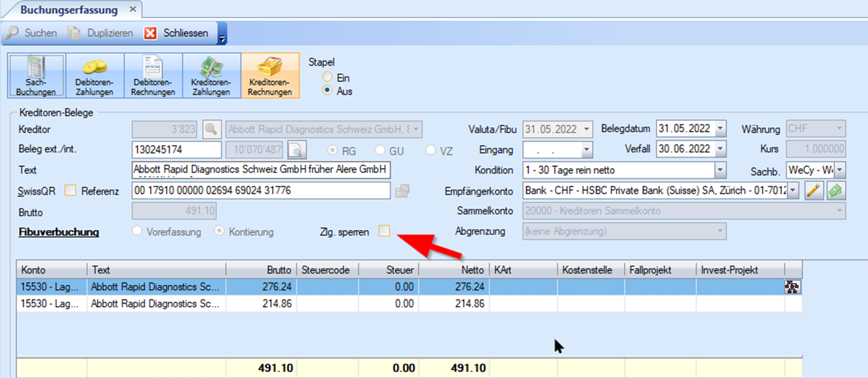
Task: Click the green money icon next to Empfängerkonto
Action: (x=836, y=190)
